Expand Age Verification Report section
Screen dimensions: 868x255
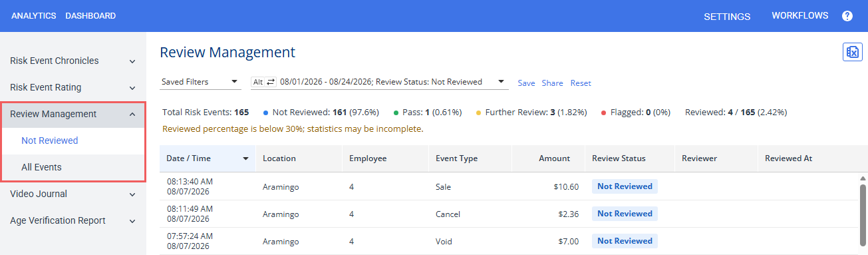click(x=132, y=221)
